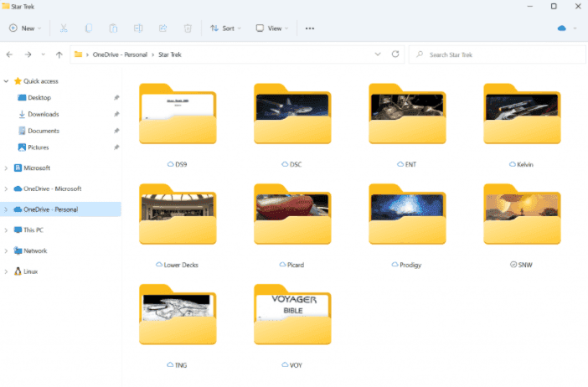The width and height of the screenshot is (588, 387).
Task: Click Star Trek breadcrumb segment
Action: point(170,54)
